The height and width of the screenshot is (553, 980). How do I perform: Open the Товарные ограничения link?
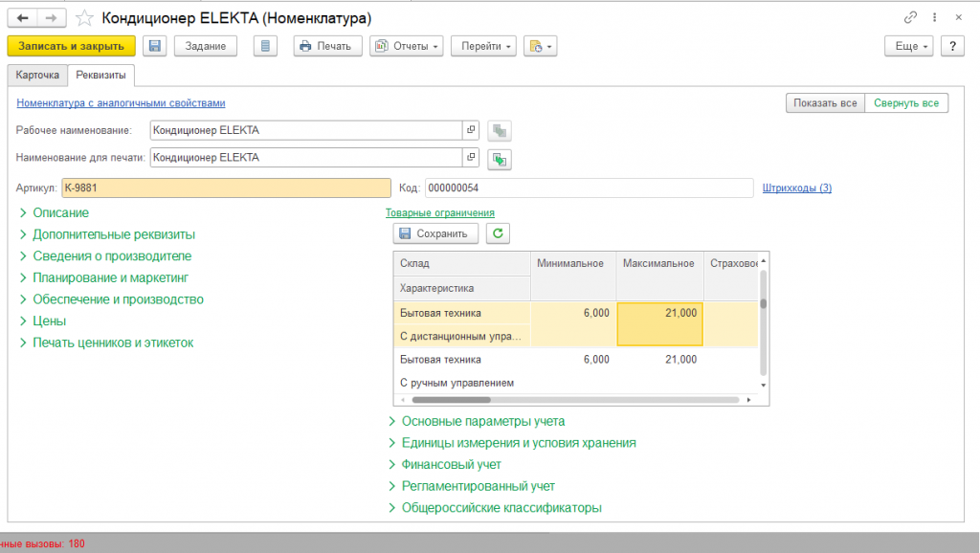[x=439, y=213]
